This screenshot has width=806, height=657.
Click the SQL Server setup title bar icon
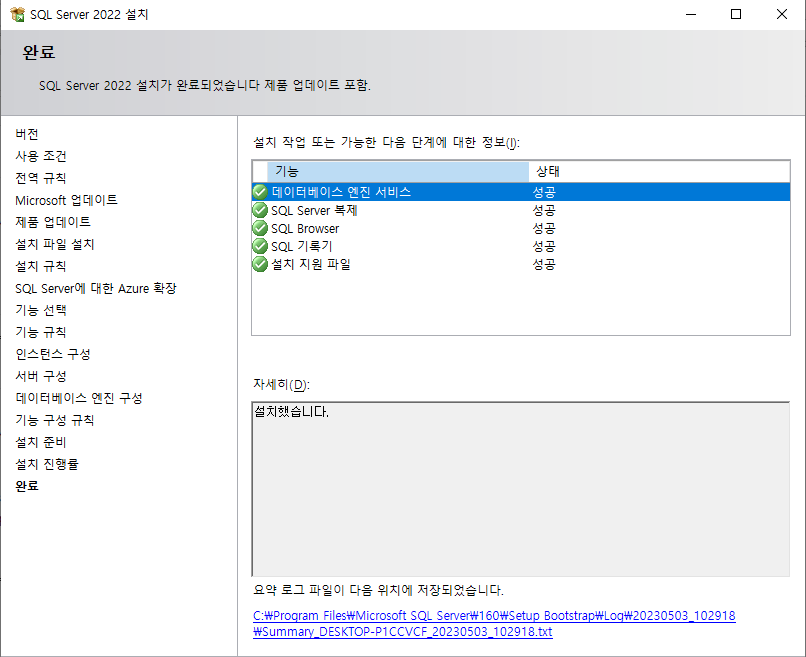click(x=17, y=14)
